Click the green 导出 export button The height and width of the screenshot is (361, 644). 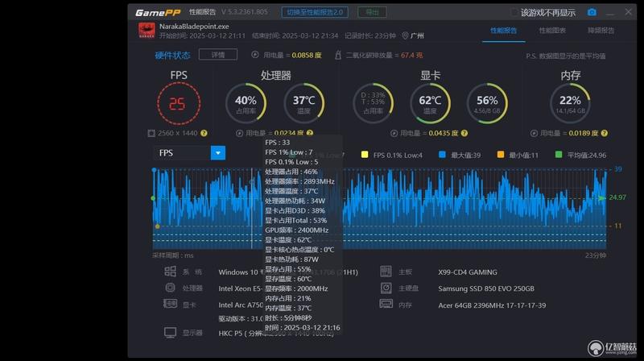[372, 12]
